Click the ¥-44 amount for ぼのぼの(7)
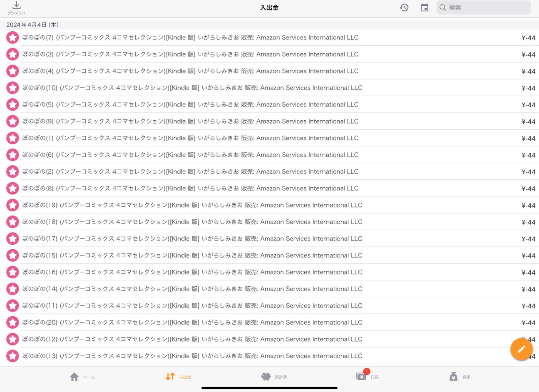The height and width of the screenshot is (392, 539). click(x=528, y=38)
